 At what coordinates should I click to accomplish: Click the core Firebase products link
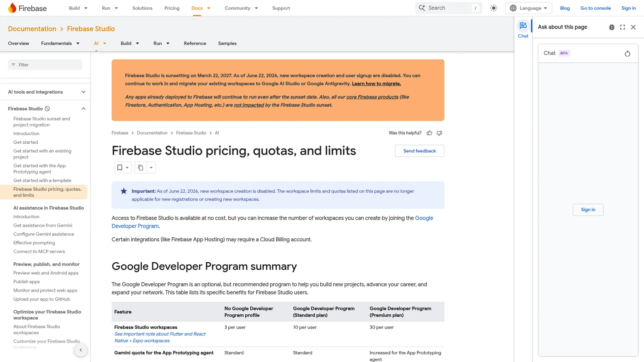pyautogui.click(x=372, y=97)
